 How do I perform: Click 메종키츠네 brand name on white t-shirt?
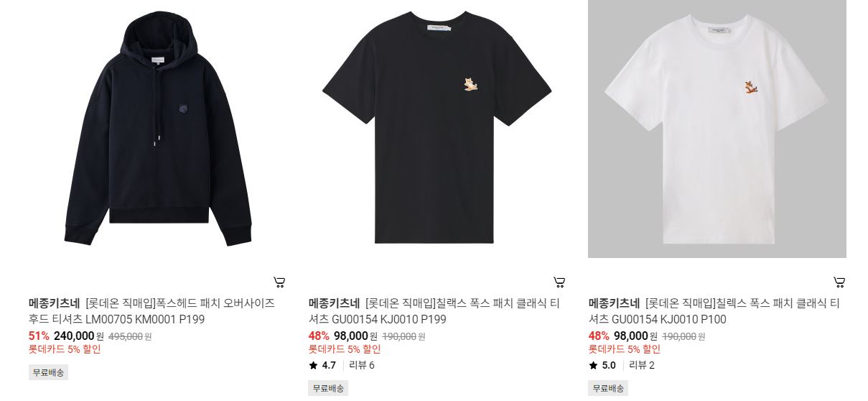614,303
